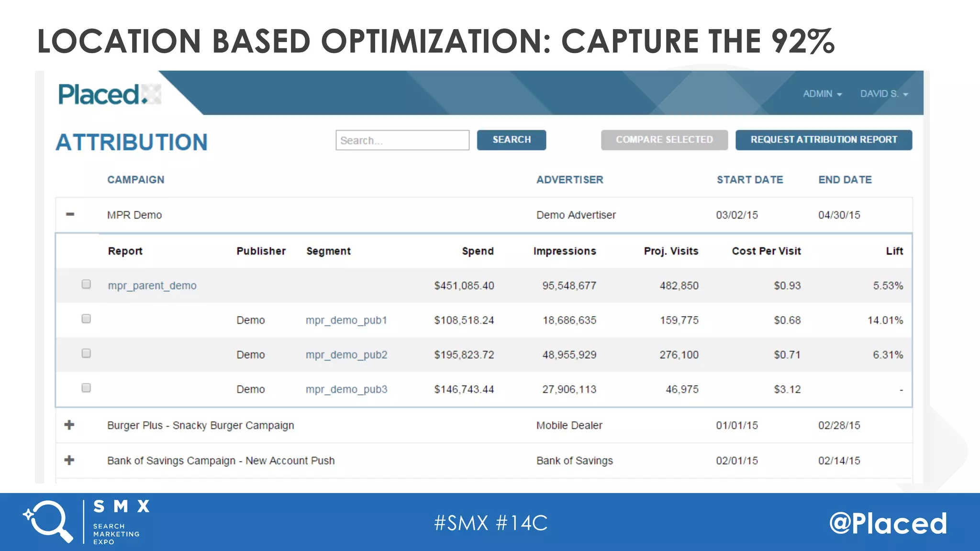Click the $451,085.40 spend value

[x=464, y=286]
